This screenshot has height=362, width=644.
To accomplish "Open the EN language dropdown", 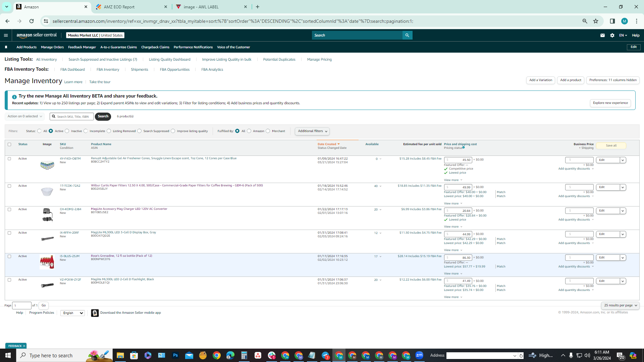I will [x=623, y=35].
